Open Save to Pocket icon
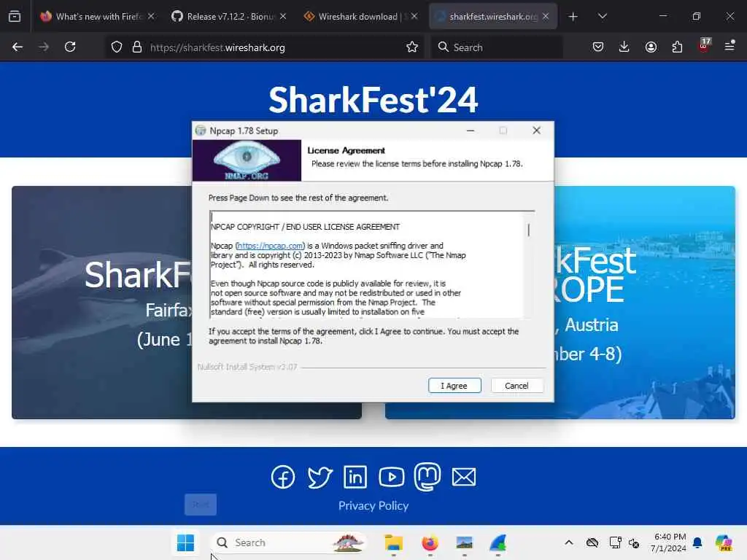Viewport: 747px width, 560px height. click(598, 47)
